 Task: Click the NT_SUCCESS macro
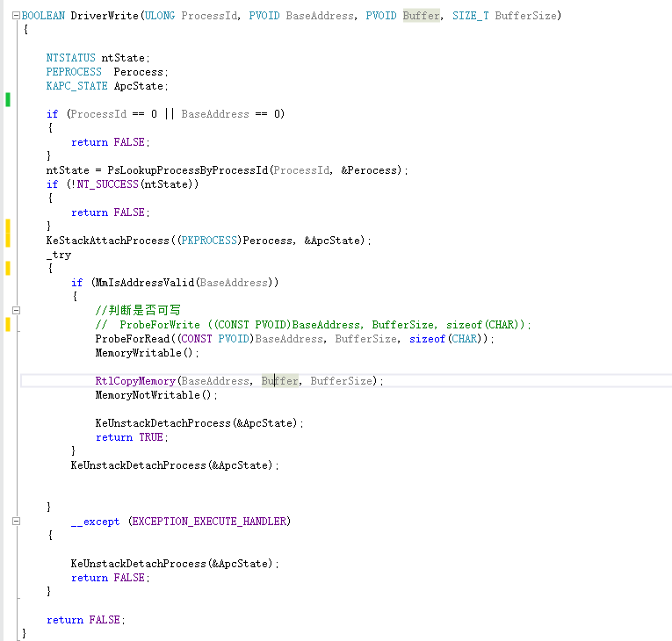[x=107, y=184]
